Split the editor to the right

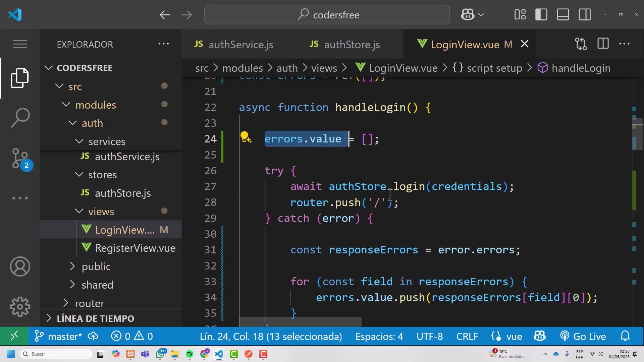click(x=603, y=44)
